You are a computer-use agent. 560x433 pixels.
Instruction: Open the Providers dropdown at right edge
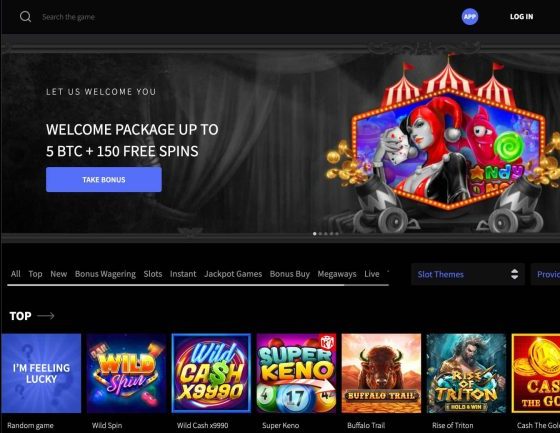pos(545,274)
